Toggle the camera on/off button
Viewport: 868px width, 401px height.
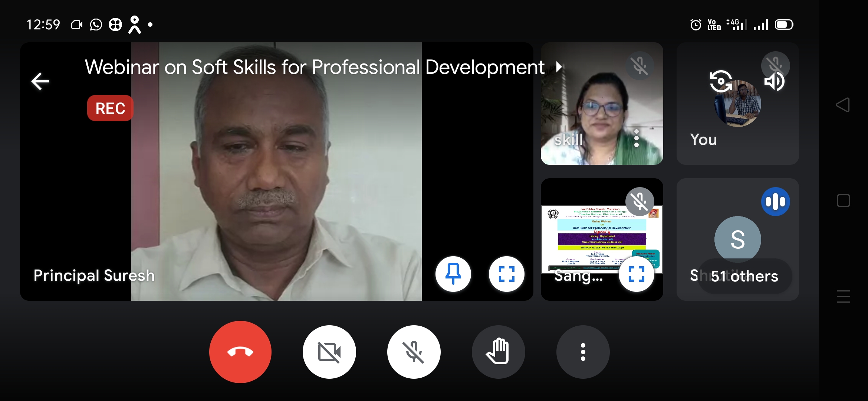pyautogui.click(x=329, y=352)
